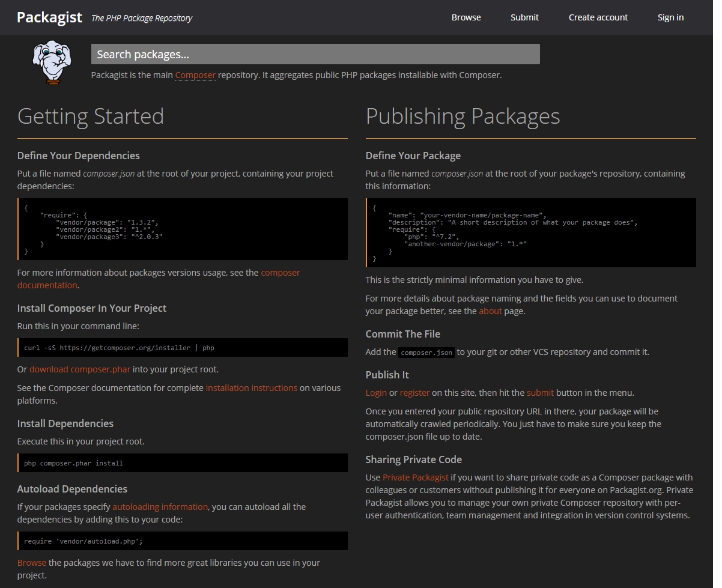This screenshot has height=588, width=722.
Task: Click the "another-vendor/package": "1.*" line
Action: point(466,244)
